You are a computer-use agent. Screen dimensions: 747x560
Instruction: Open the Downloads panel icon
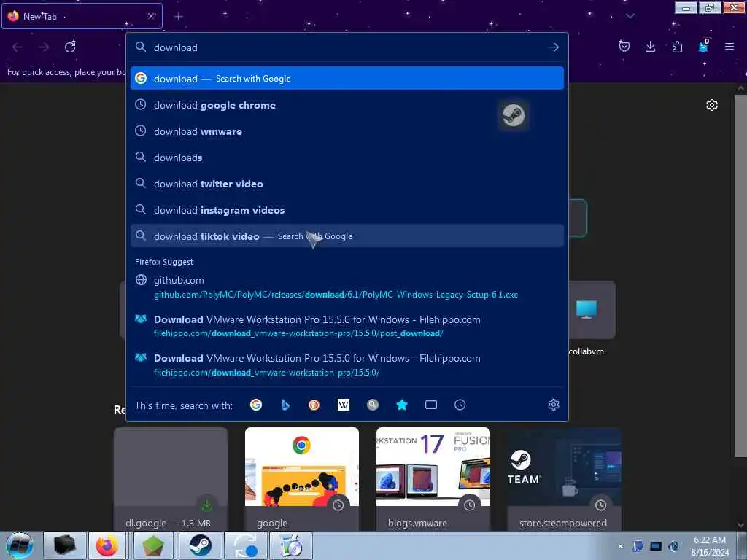[650, 46]
